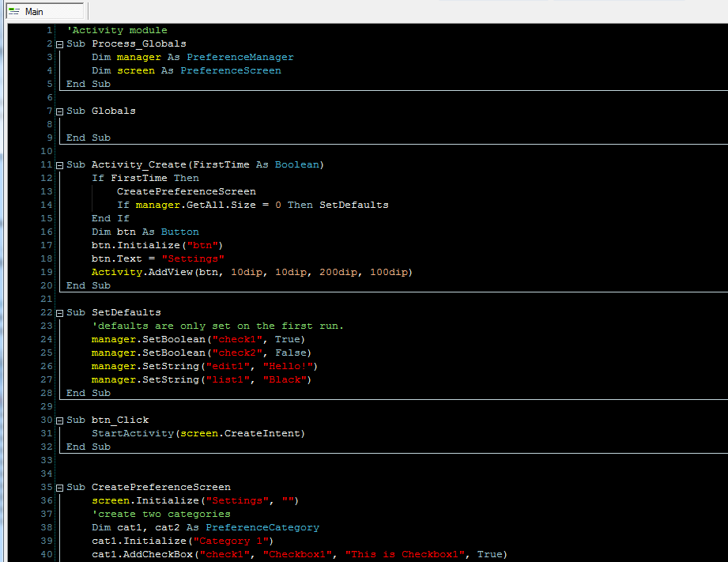The image size is (728, 562).
Task: Collapse the btn_Click sub
Action: pos(58,420)
